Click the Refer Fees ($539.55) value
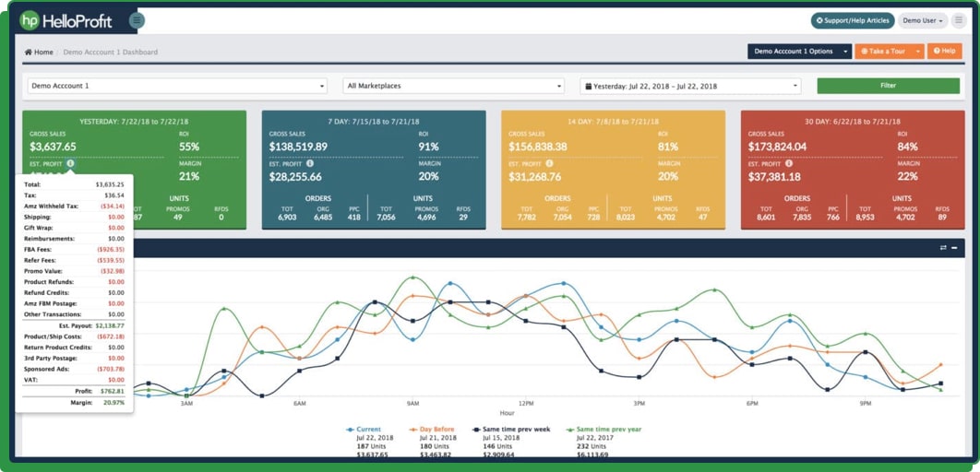Image resolution: width=980 pixels, height=472 pixels. tap(111, 260)
